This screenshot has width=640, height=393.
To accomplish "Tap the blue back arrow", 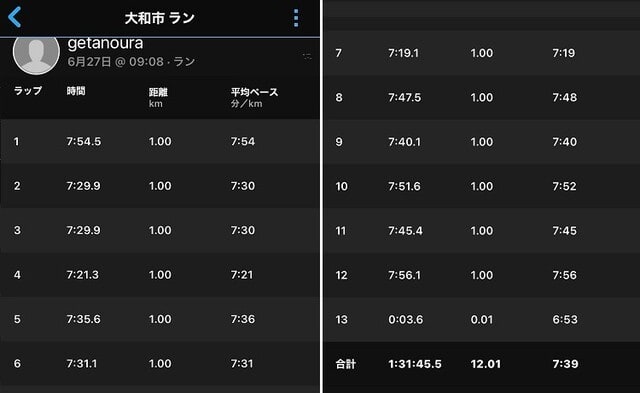I will tap(15, 17).
